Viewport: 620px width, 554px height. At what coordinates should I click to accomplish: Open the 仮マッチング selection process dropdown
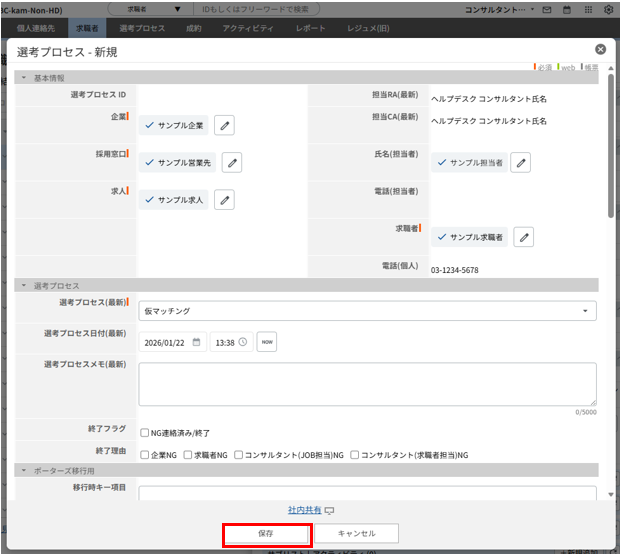point(367,311)
